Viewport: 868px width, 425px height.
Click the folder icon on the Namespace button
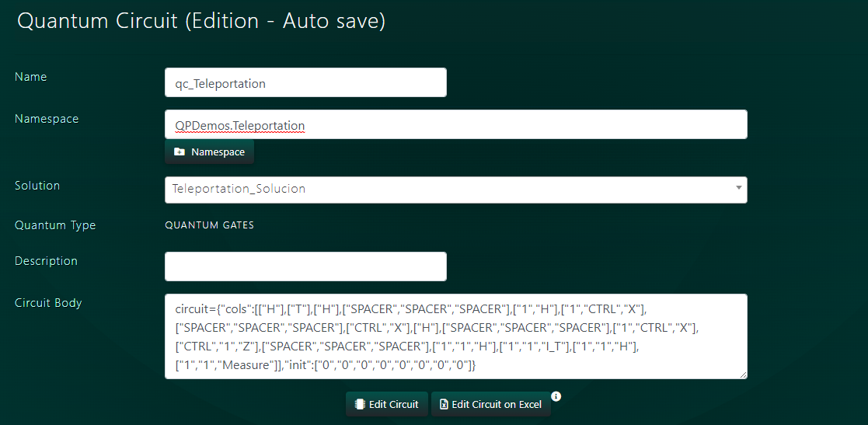tap(180, 152)
